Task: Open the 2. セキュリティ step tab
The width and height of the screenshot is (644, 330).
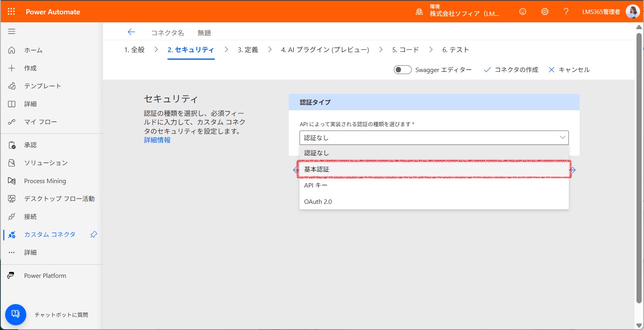Action: 191,50
